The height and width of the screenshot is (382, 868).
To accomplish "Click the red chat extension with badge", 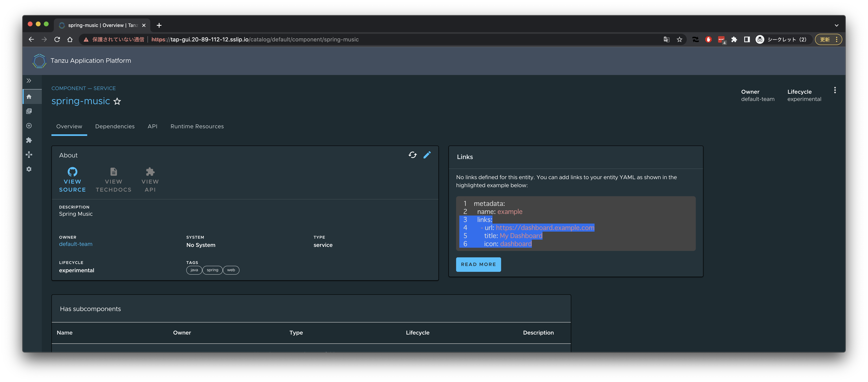I will (721, 40).
